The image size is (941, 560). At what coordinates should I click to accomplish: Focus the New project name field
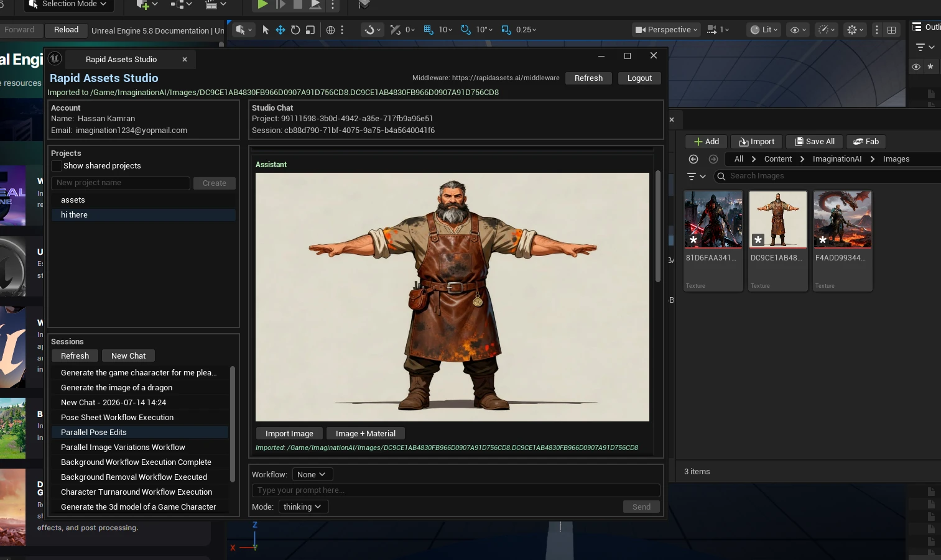coord(120,183)
